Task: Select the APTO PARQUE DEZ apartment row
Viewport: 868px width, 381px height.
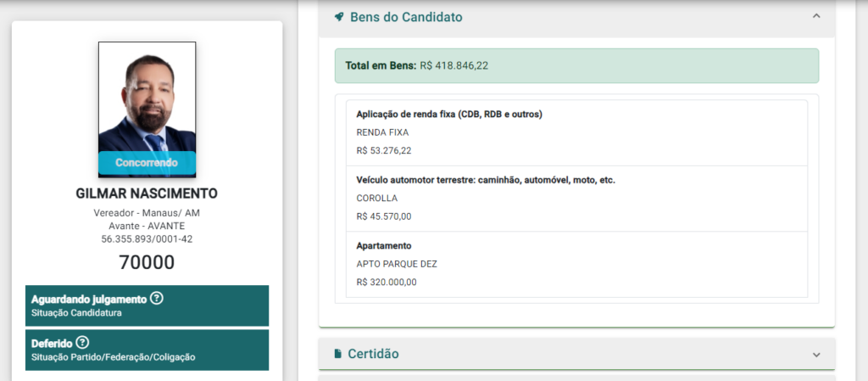Action: 576,264
